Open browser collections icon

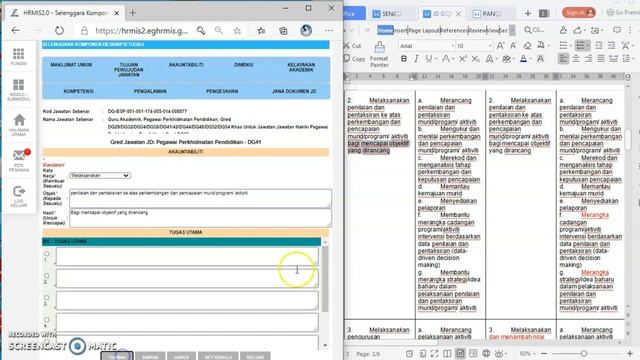tap(283, 30)
